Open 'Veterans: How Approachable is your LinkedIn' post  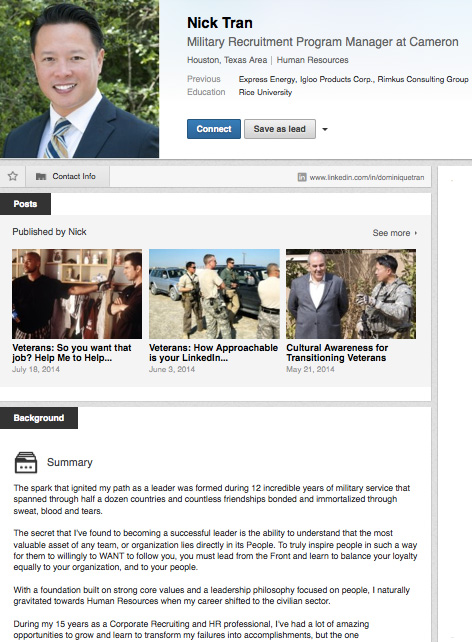click(x=213, y=353)
